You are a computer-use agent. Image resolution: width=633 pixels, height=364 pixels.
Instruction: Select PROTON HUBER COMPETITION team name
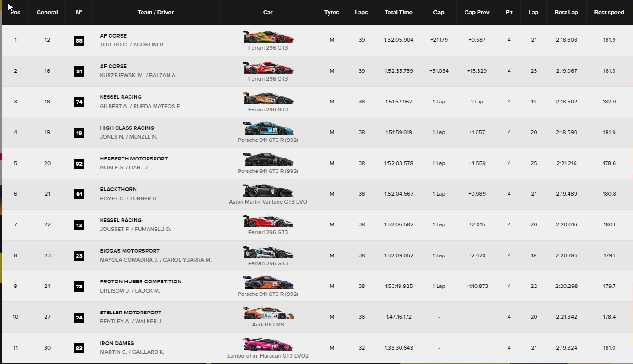point(141,281)
